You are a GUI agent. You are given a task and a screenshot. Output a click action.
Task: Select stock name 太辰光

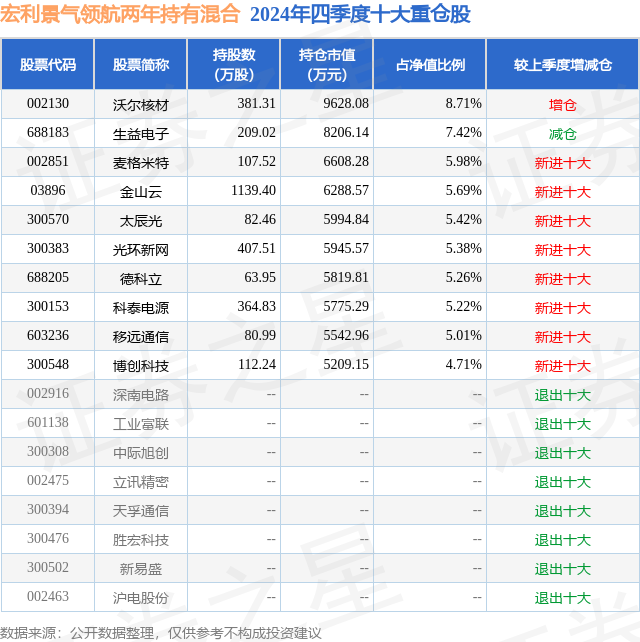[141, 222]
